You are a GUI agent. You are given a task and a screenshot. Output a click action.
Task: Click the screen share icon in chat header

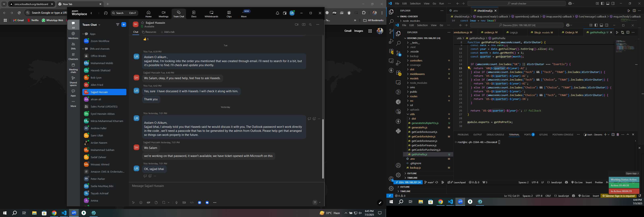[x=303, y=25]
